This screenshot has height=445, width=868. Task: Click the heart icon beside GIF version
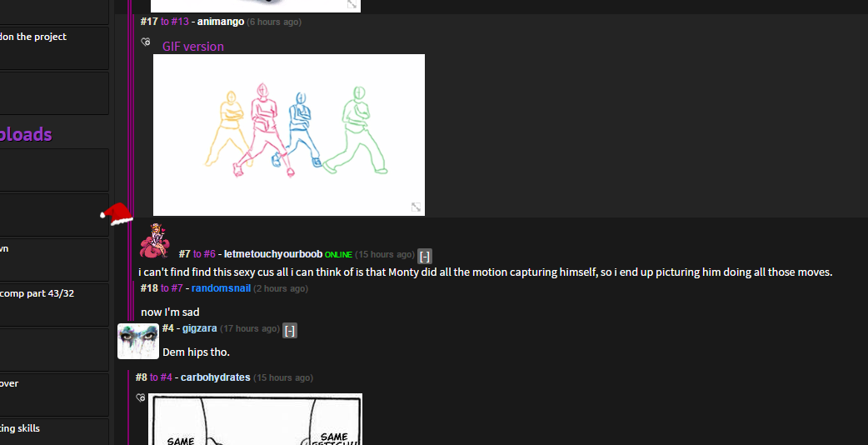pos(146,42)
